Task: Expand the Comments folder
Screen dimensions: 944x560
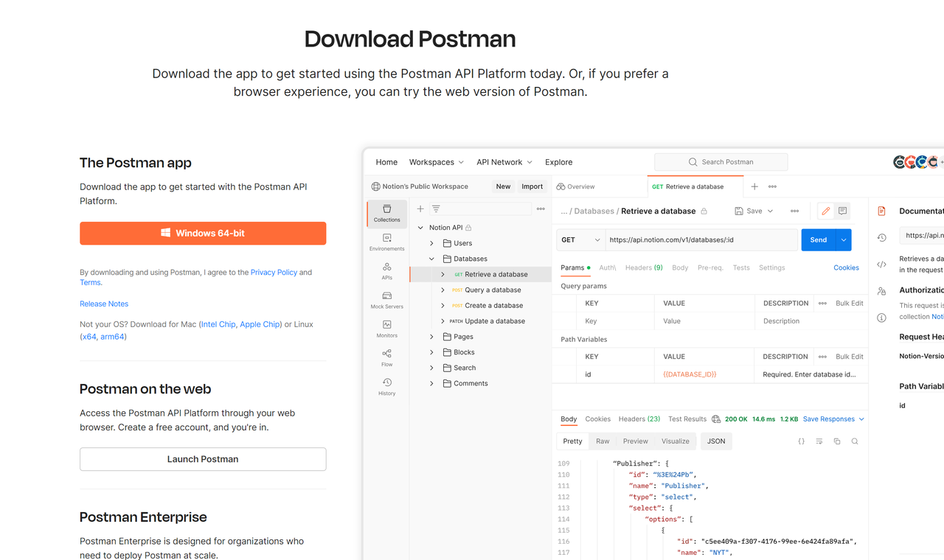Action: [x=432, y=383]
